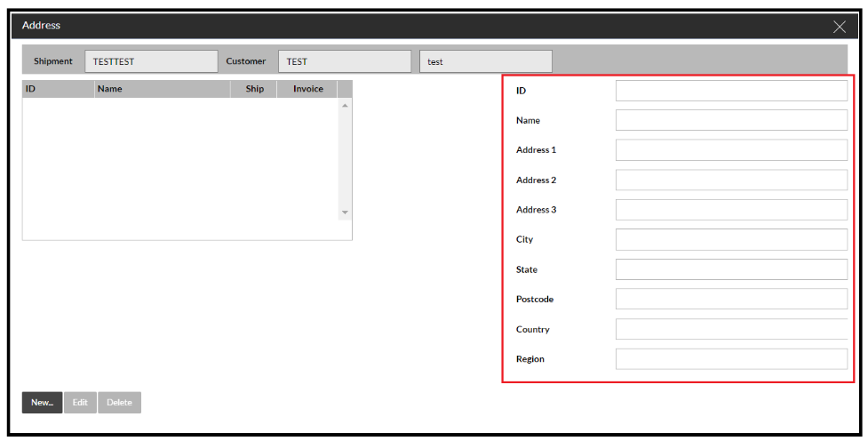Select the Shipment field containing TESTTEST
868x441 pixels.
pos(151,61)
